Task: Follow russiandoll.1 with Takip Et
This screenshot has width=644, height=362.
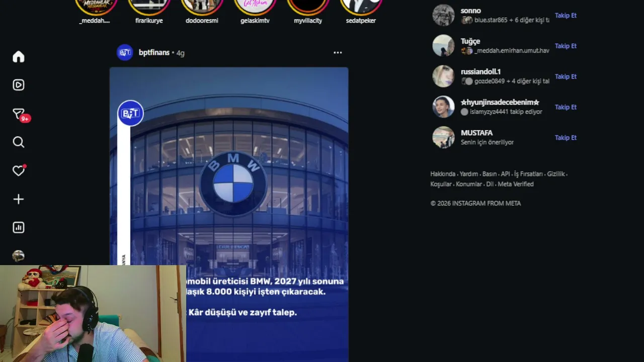Action: click(x=566, y=76)
